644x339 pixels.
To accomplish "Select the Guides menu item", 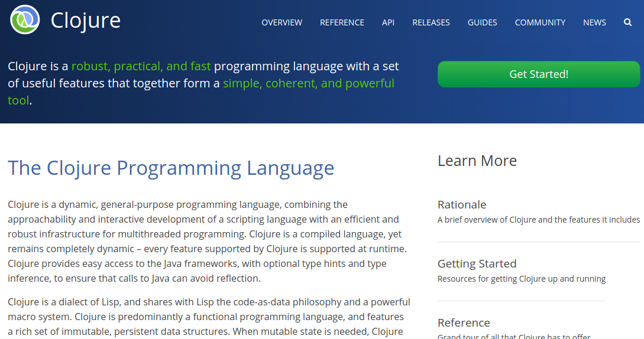I will tap(482, 22).
